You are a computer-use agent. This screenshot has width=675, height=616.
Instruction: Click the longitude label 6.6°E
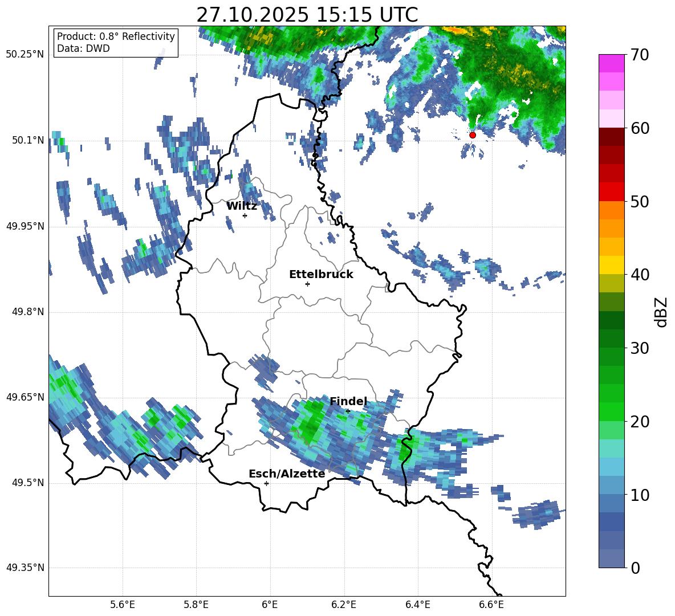pyautogui.click(x=491, y=605)
